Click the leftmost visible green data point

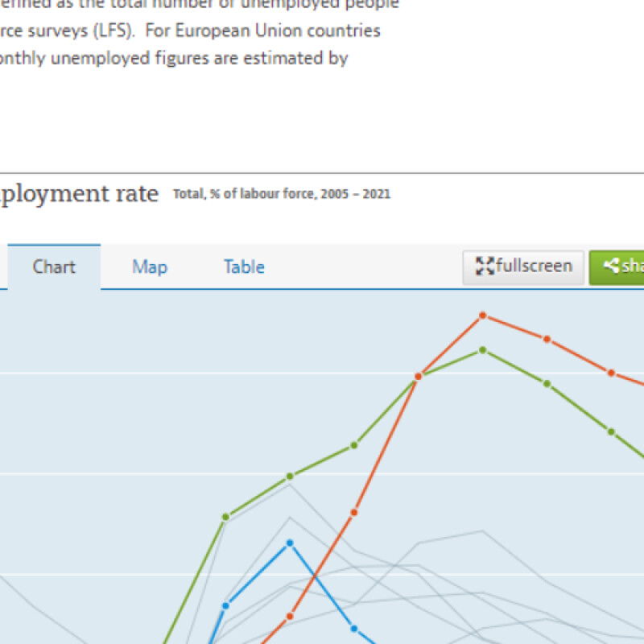point(226,516)
